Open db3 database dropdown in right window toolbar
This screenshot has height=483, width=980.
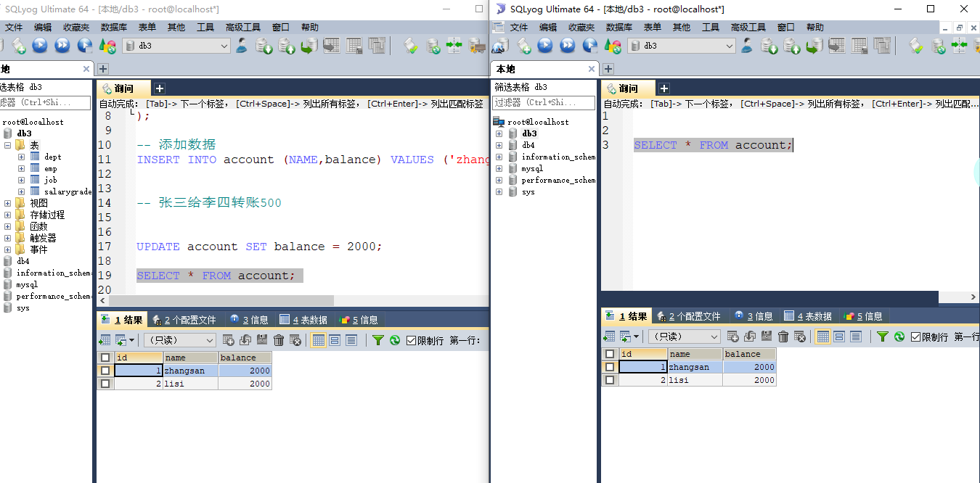[682, 46]
